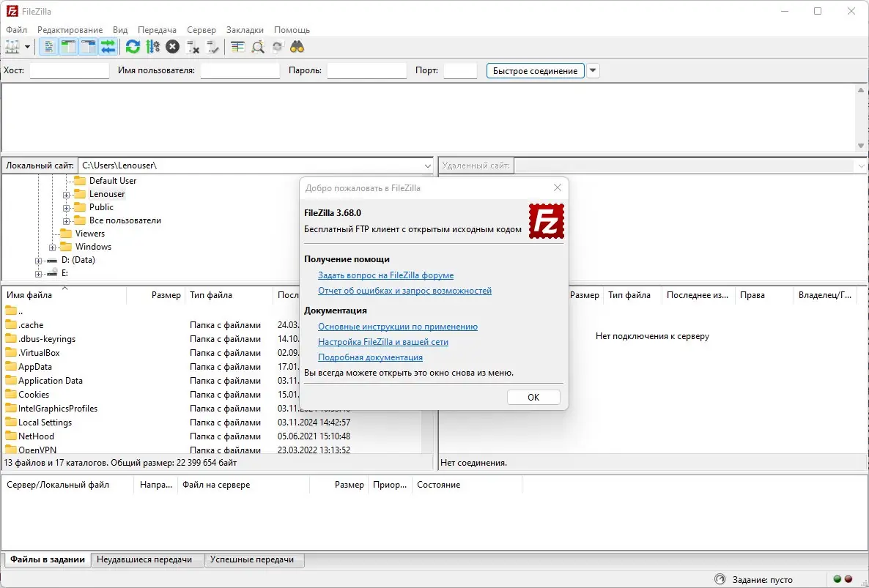Toggle directory comparison icon
The image size is (869, 588).
point(258,47)
